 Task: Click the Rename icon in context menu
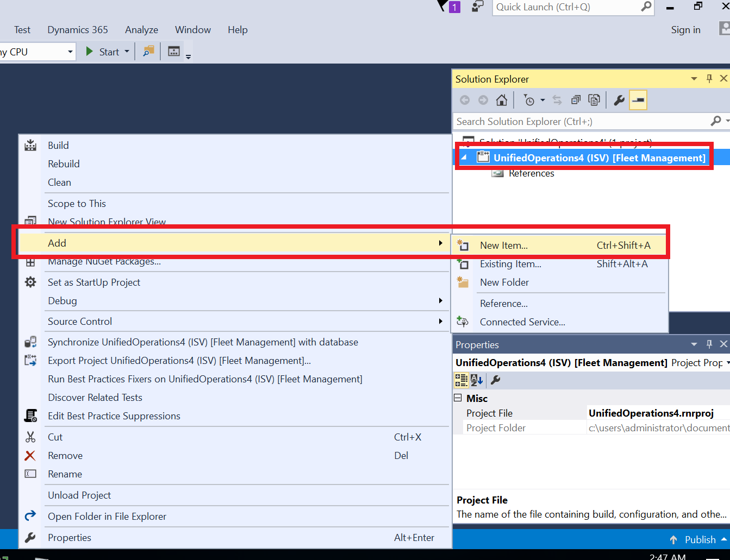(x=30, y=474)
